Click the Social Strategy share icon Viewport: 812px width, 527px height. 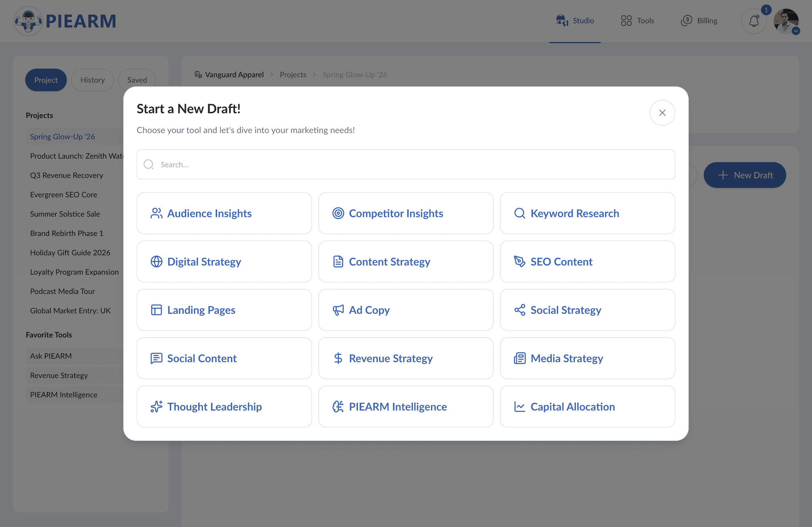point(520,310)
